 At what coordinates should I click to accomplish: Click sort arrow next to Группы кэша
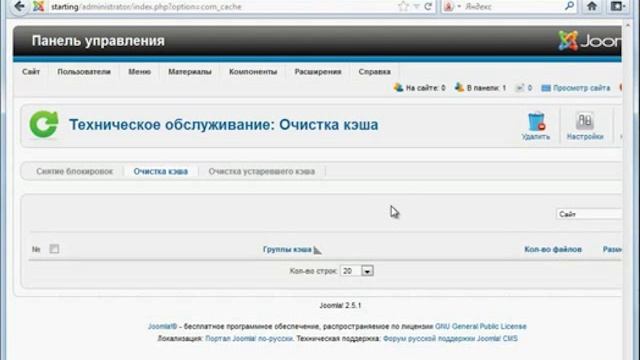pos(317,250)
